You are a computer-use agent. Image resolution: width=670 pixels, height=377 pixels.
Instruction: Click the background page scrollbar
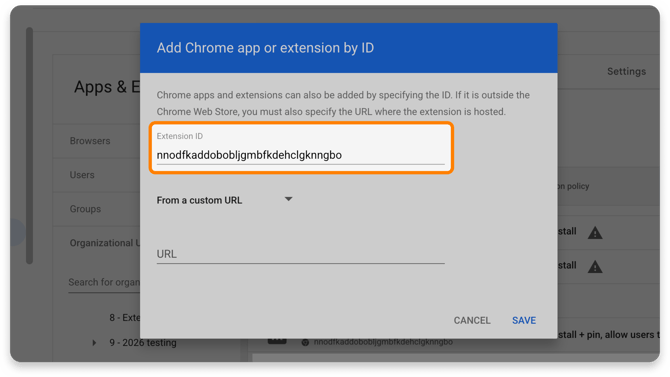pyautogui.click(x=29, y=146)
